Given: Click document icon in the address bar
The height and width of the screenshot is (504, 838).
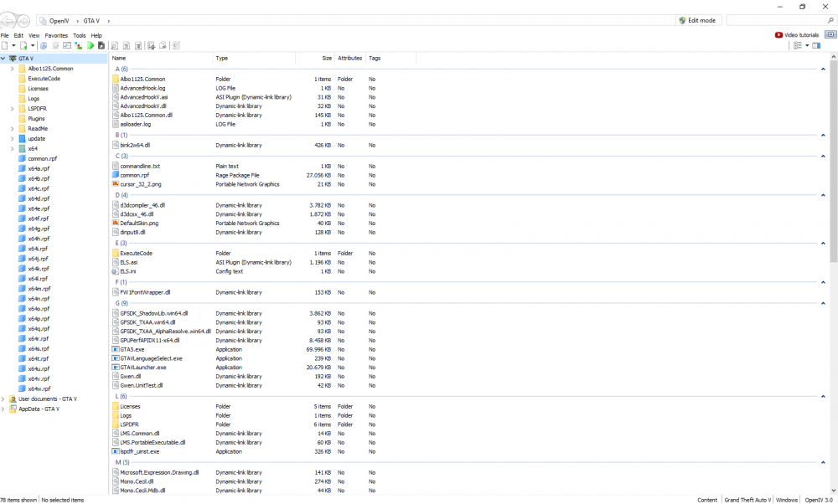Looking at the screenshot, I should (42, 21).
